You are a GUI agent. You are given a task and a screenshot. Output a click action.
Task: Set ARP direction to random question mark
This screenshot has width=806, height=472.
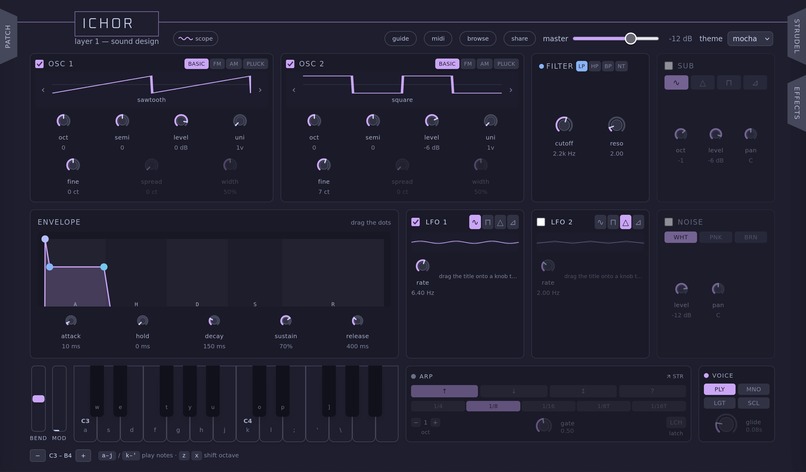652,391
